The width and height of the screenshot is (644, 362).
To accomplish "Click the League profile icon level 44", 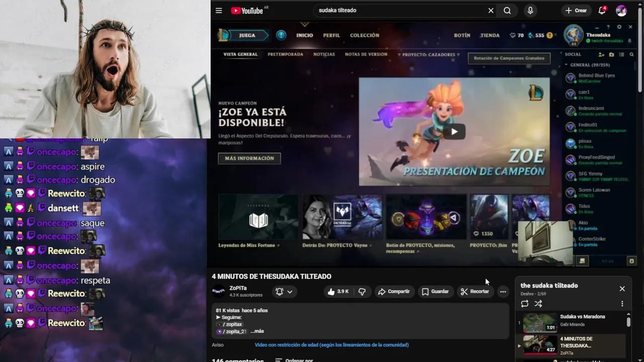I will [573, 35].
